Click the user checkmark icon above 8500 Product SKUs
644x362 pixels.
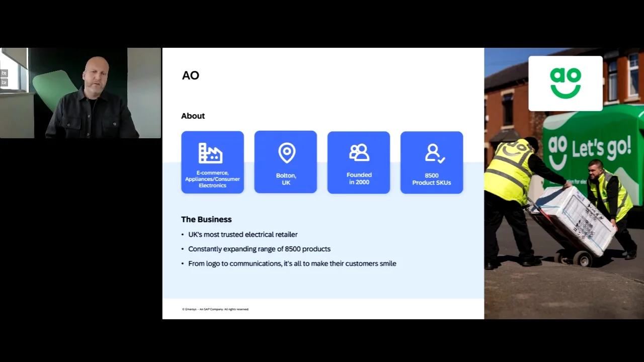click(x=434, y=153)
